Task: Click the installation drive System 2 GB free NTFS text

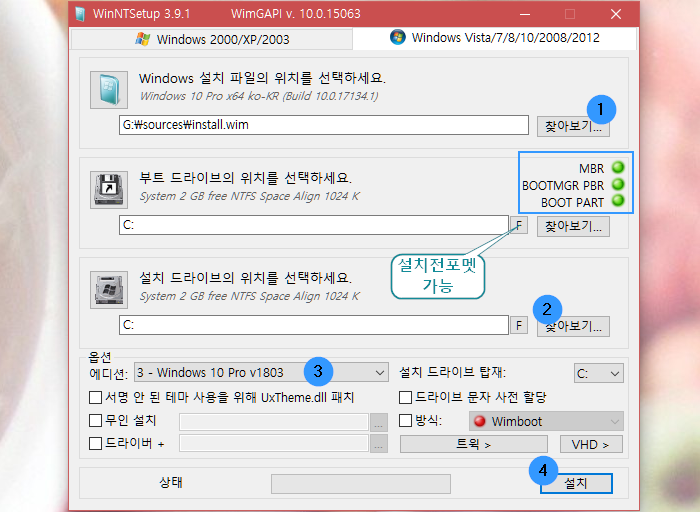Action: pyautogui.click(x=250, y=296)
